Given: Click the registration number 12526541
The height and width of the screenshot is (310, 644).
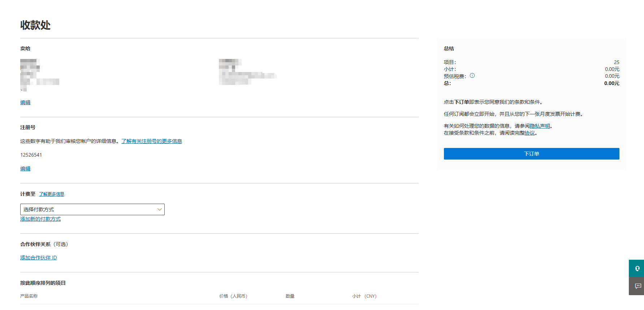Looking at the screenshot, I should (31, 155).
